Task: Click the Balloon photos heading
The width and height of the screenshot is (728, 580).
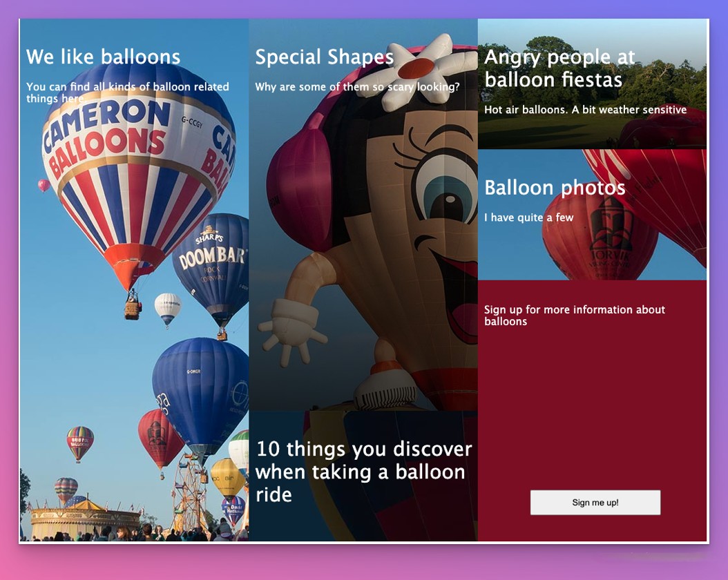Action: 555,188
